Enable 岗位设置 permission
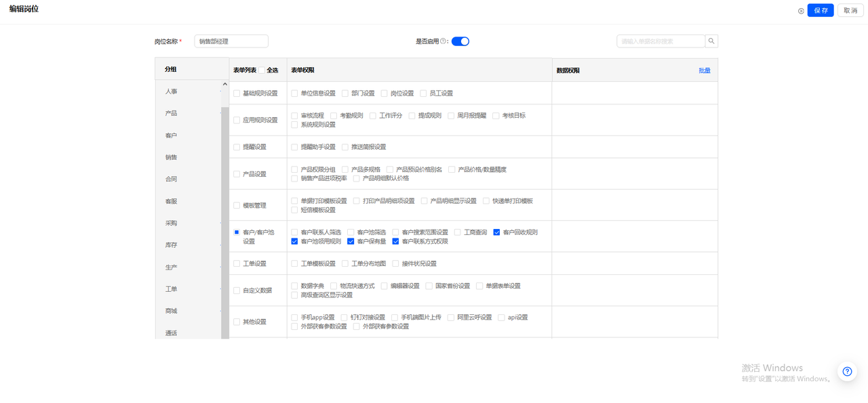The image size is (868, 403). coord(384,93)
